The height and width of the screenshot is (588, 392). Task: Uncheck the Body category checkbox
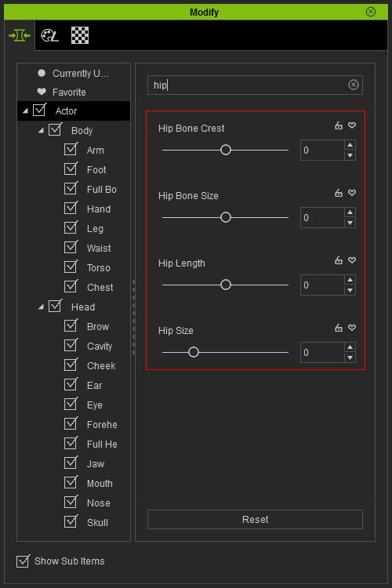(x=55, y=129)
